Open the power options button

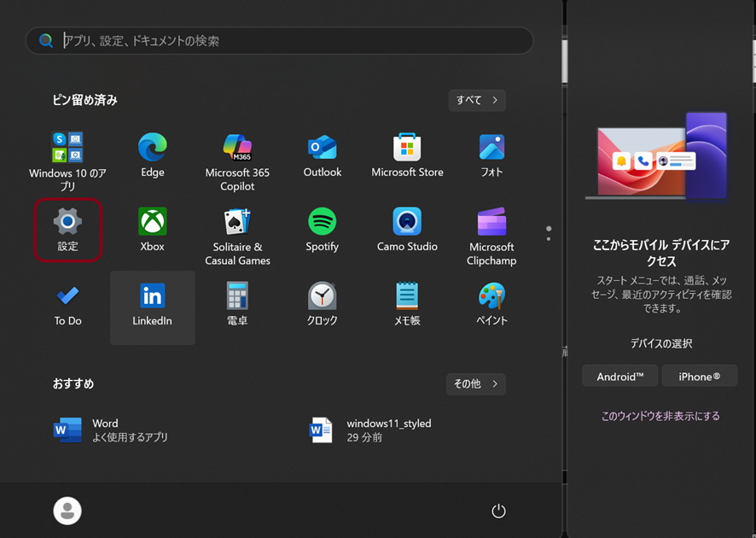[499, 511]
